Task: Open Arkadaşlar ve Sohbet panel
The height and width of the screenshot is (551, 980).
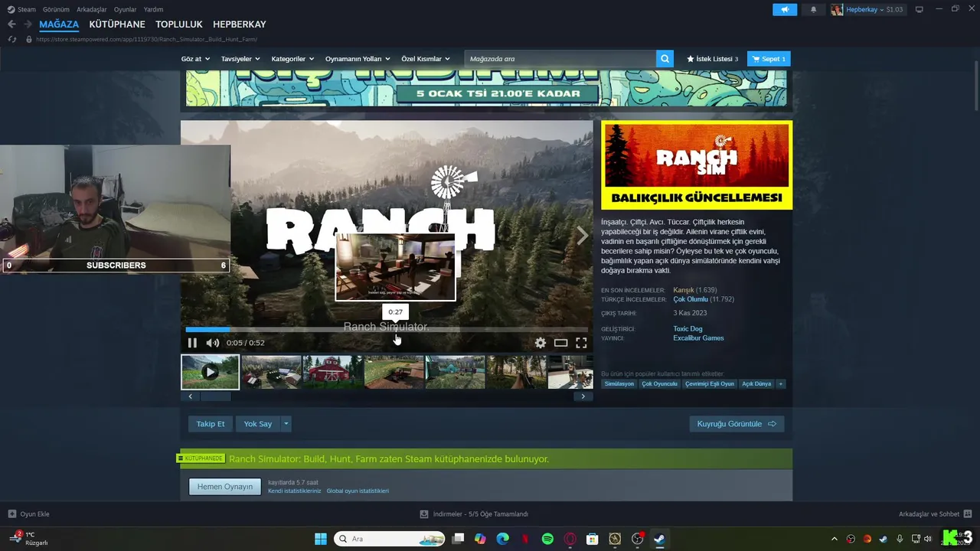Action: click(935, 514)
